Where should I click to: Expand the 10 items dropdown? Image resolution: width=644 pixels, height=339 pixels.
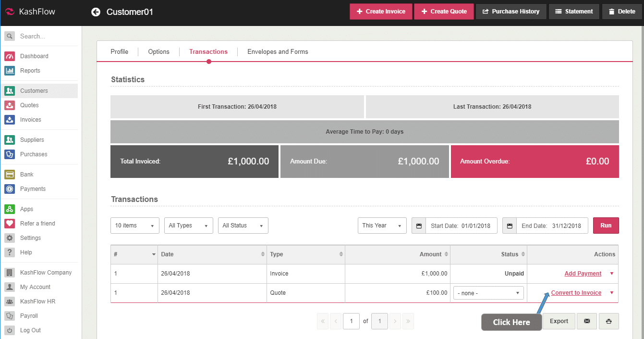pos(135,226)
